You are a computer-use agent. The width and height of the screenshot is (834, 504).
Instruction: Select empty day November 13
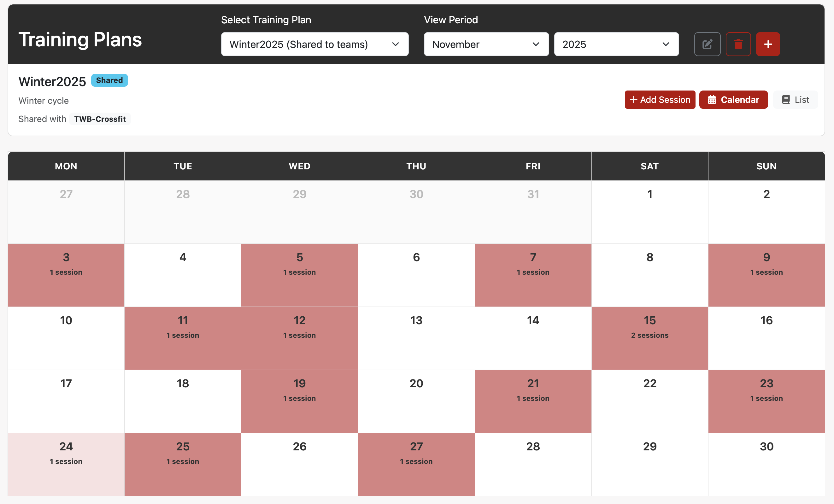click(x=416, y=338)
